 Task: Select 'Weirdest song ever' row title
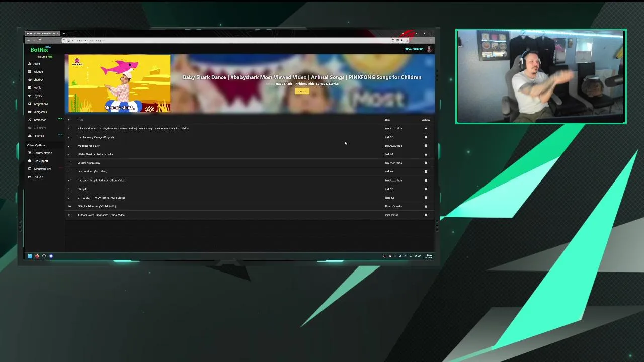(x=89, y=146)
